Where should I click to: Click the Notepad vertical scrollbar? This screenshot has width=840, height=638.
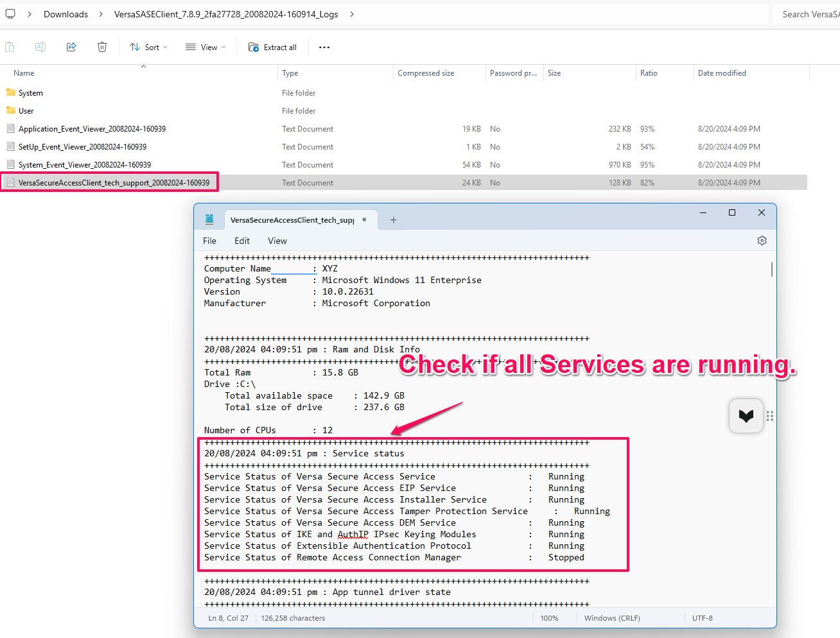[771, 270]
